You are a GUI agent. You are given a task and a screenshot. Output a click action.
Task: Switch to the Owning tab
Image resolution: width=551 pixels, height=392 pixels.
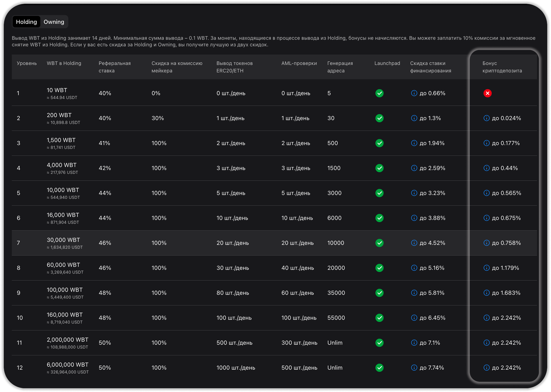[x=54, y=22]
